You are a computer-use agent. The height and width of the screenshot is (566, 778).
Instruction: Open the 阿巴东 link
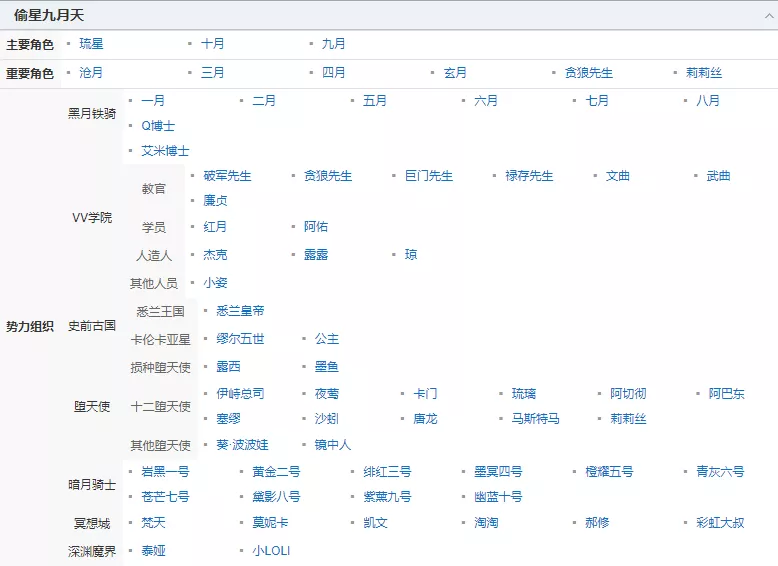coord(726,394)
